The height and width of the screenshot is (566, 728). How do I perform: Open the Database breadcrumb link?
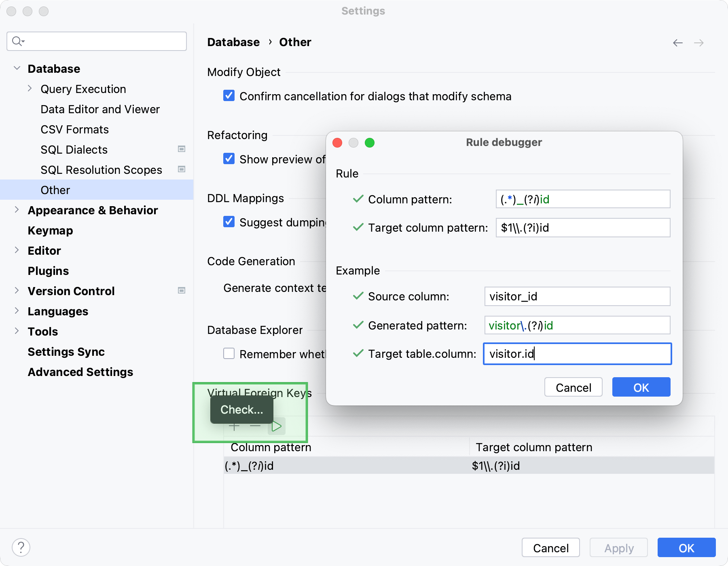click(233, 42)
